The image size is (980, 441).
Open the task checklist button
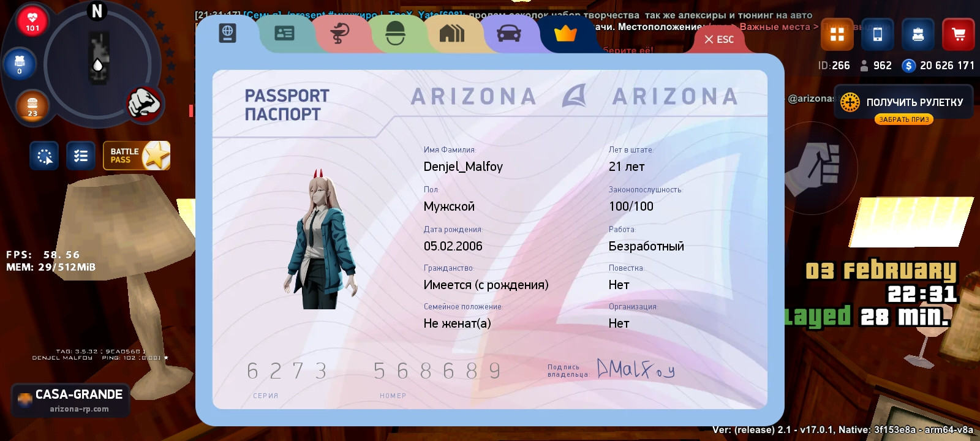80,156
